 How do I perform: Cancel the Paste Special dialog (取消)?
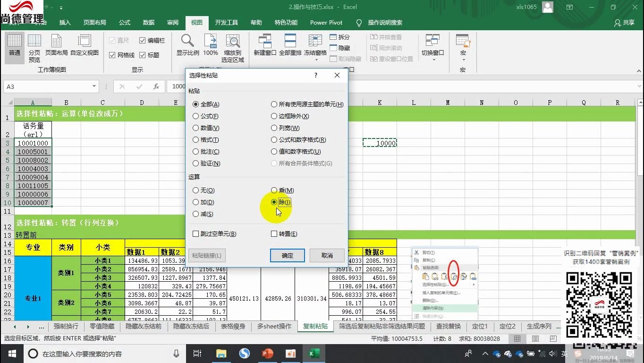coord(327,256)
